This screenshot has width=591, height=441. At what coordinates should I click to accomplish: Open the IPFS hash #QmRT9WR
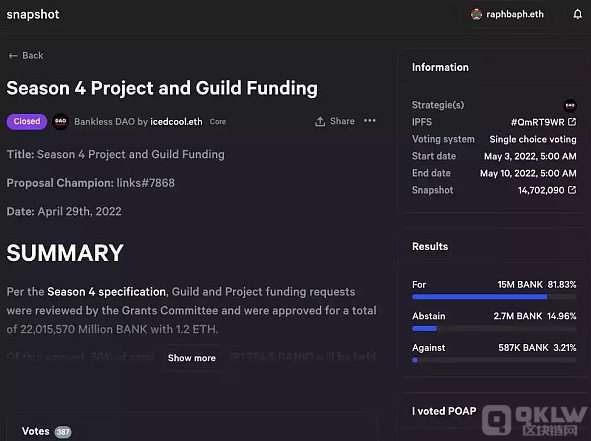[x=537, y=122]
